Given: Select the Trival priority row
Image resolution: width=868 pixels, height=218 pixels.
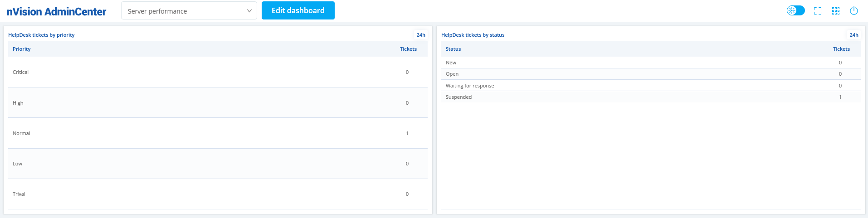Looking at the screenshot, I should coord(218,194).
